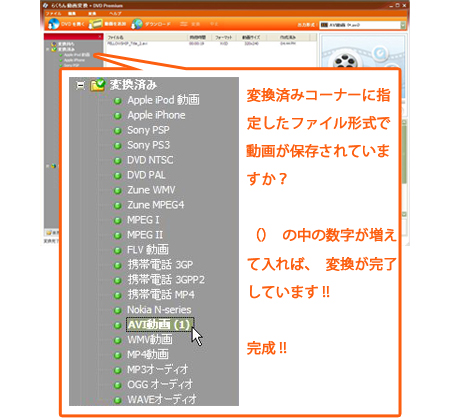Viewport: 449px width, 418px height.
Task: Click the output format dropdown arrow
Action: pos(403,25)
